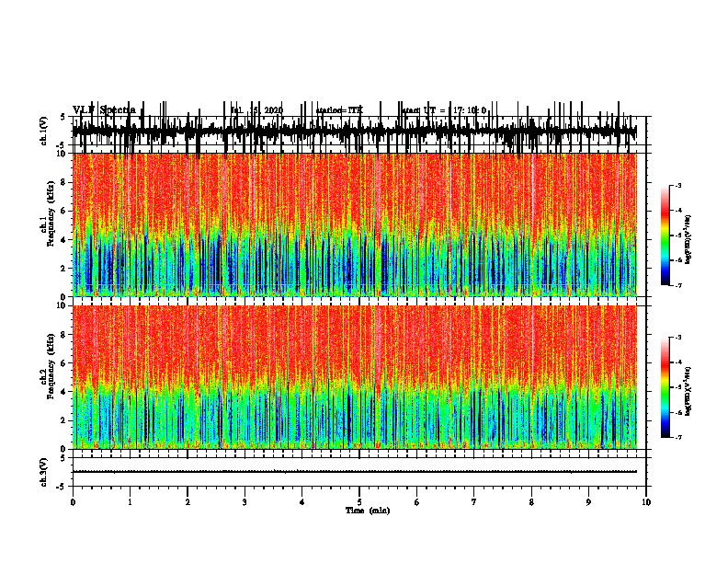Click the '-3' label on ch.2 color bar
This screenshot has height=563, width=728.
click(x=677, y=338)
